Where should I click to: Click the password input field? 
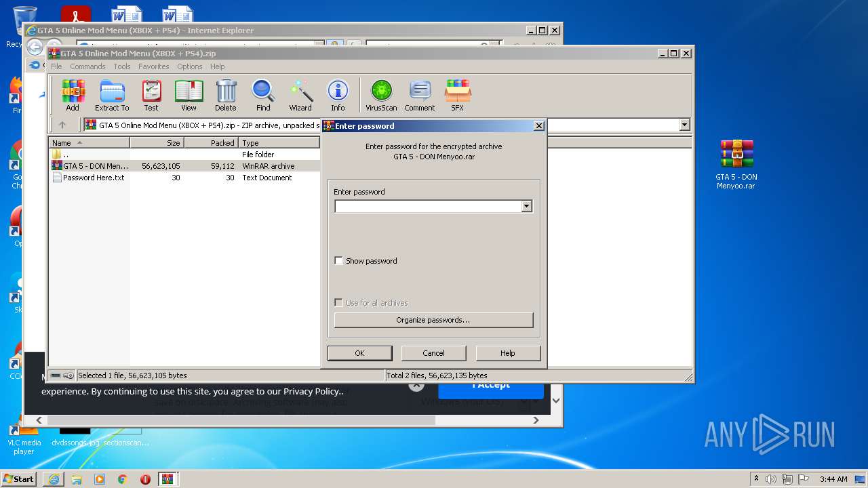428,206
